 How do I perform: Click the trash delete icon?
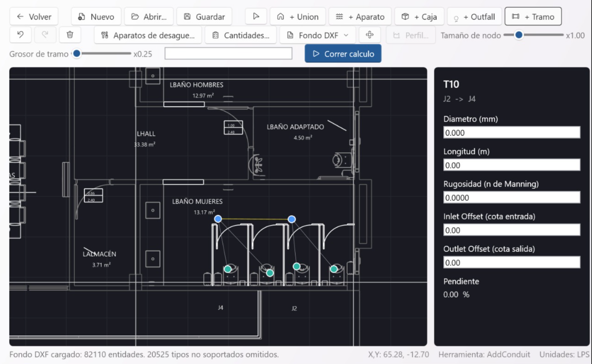(x=70, y=35)
